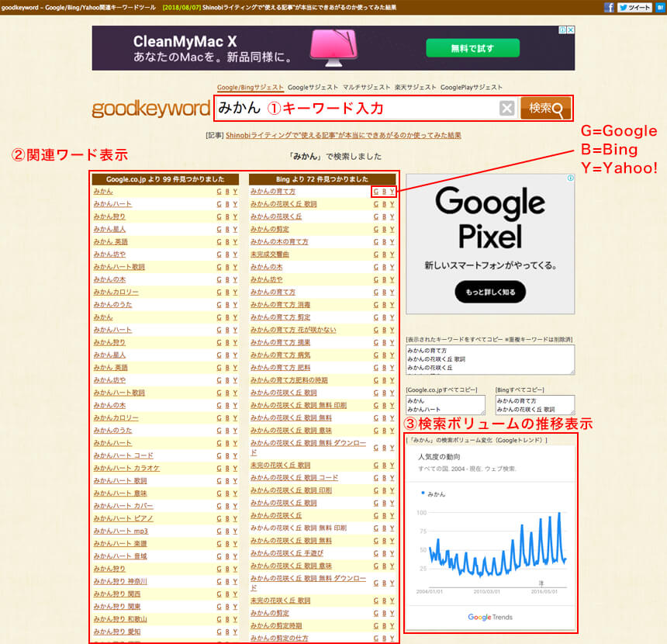
Task: Click the Google.co.jpすべてコピー text area
Action: (445, 405)
